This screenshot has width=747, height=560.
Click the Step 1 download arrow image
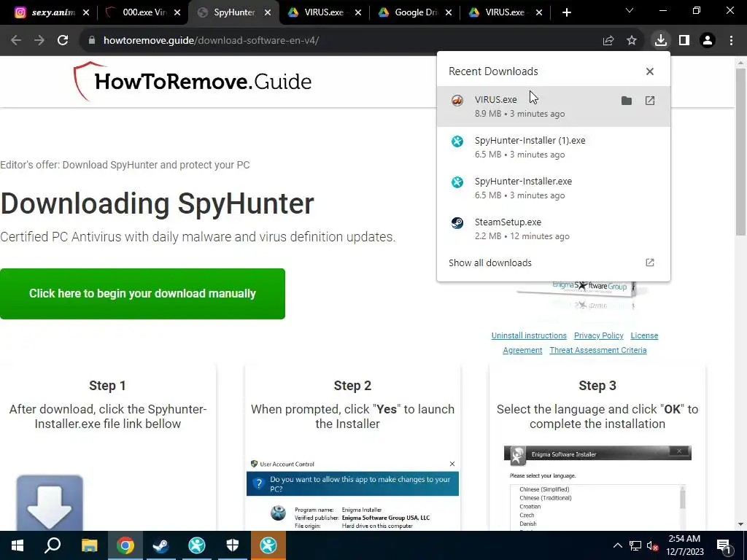point(50,502)
